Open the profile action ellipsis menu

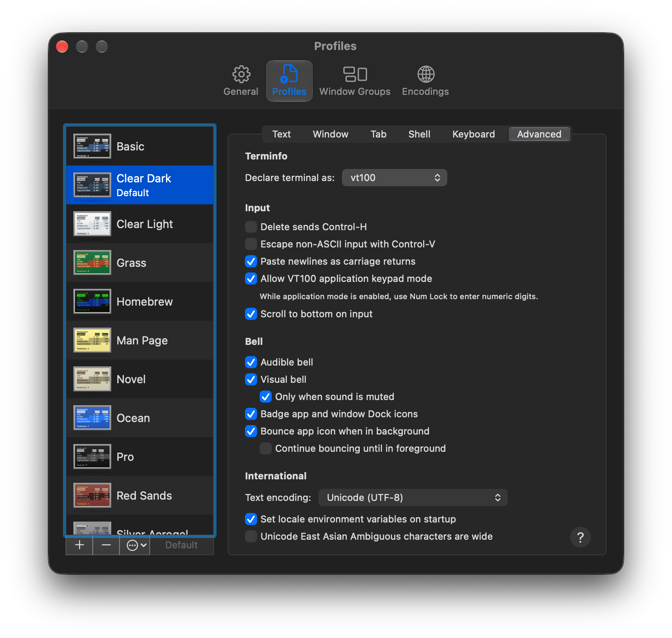pos(136,545)
